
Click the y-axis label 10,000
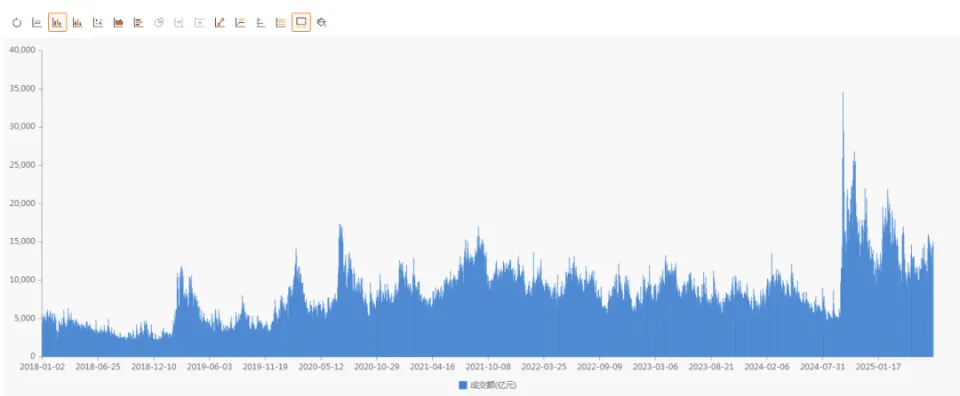point(23,280)
